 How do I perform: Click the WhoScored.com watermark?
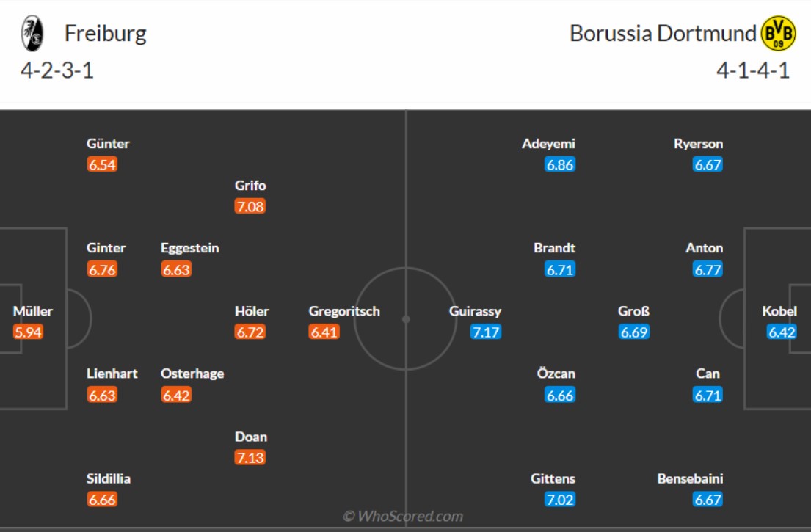click(x=403, y=516)
